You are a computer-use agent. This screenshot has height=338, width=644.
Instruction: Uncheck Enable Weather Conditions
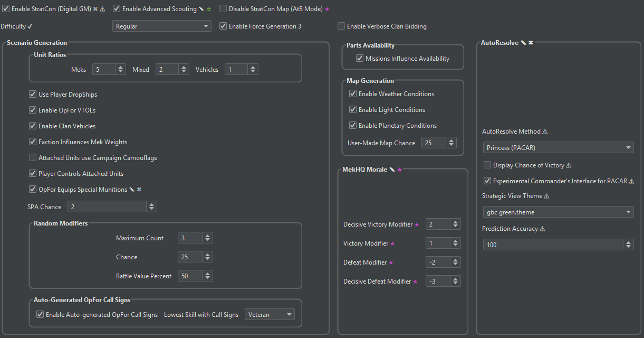(353, 94)
